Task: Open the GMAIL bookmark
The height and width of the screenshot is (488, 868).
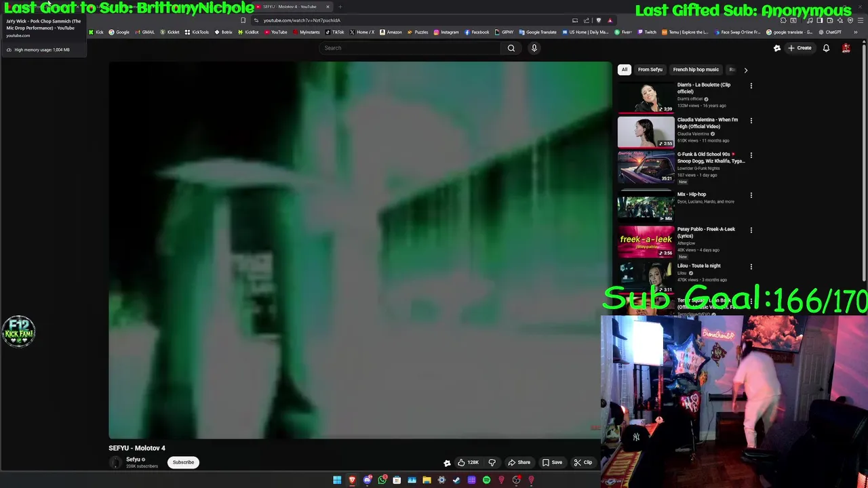Action: (x=145, y=32)
